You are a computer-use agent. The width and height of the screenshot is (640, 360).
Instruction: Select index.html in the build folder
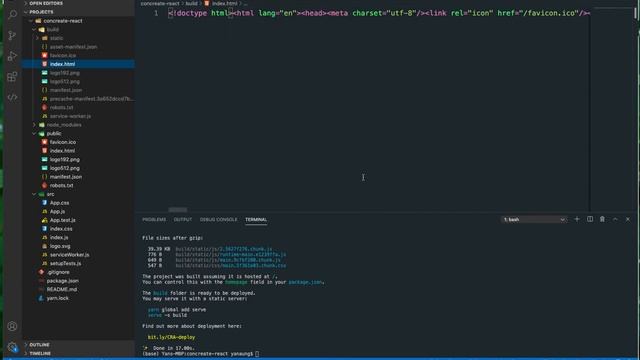62,64
